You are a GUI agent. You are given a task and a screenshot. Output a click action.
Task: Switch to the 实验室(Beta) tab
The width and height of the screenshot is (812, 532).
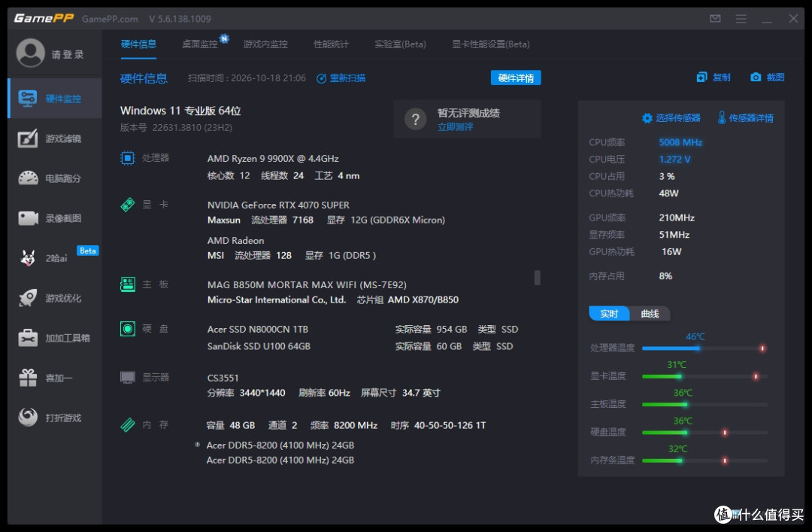pos(400,44)
